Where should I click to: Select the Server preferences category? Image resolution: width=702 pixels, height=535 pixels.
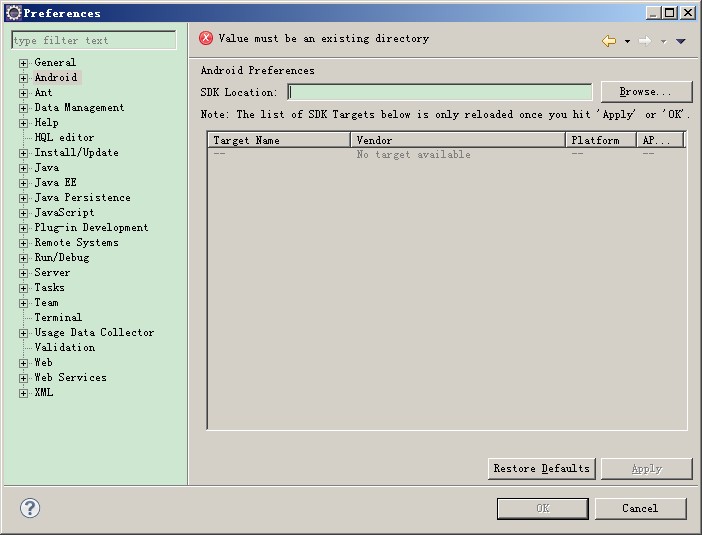(52, 272)
